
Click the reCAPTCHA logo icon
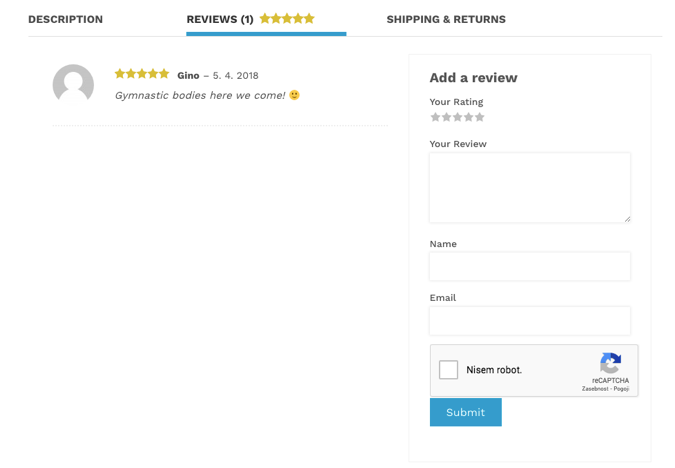point(610,363)
